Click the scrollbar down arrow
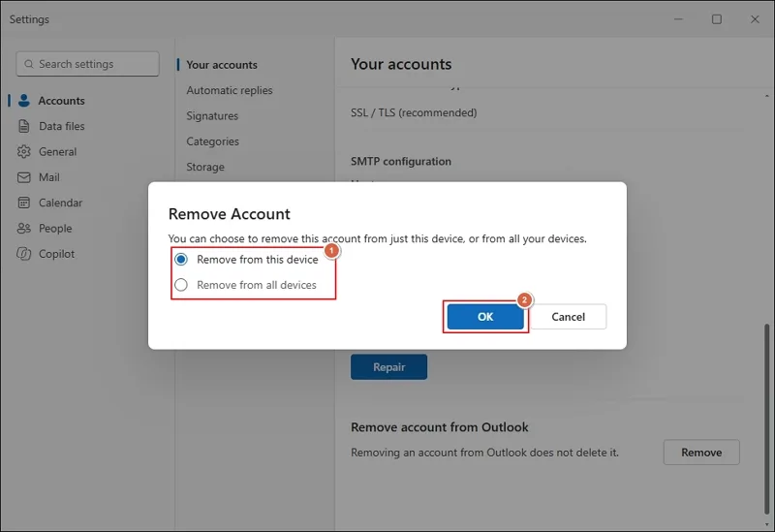Image resolution: width=775 pixels, height=532 pixels. pyautogui.click(x=766, y=525)
